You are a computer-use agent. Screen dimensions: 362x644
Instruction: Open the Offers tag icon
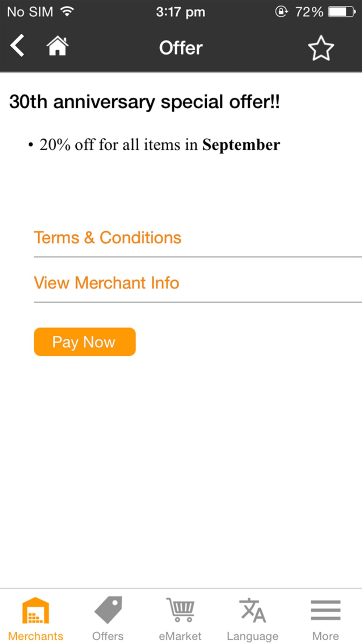[108, 610]
